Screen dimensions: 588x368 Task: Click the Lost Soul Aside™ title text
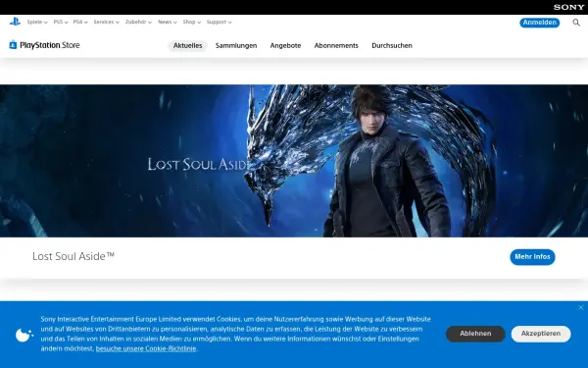tap(73, 256)
